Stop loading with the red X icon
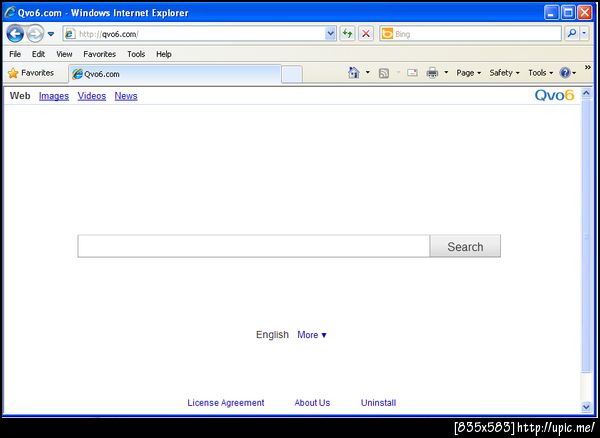Image resolution: width=600 pixels, height=438 pixels. pyautogui.click(x=366, y=34)
